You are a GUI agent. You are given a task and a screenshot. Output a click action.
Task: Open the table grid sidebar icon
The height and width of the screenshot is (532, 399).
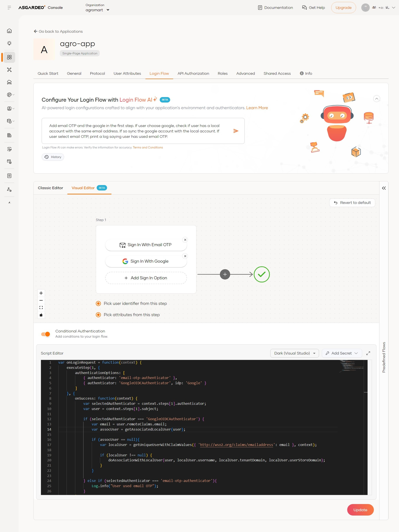point(9,135)
